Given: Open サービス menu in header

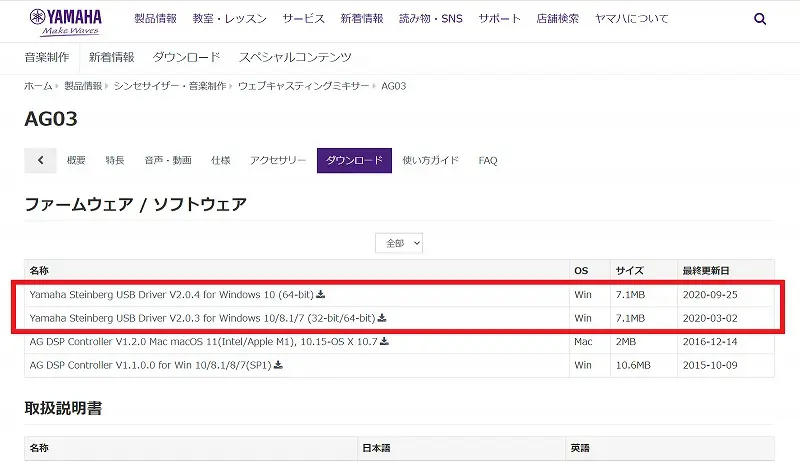Looking at the screenshot, I should [x=304, y=19].
